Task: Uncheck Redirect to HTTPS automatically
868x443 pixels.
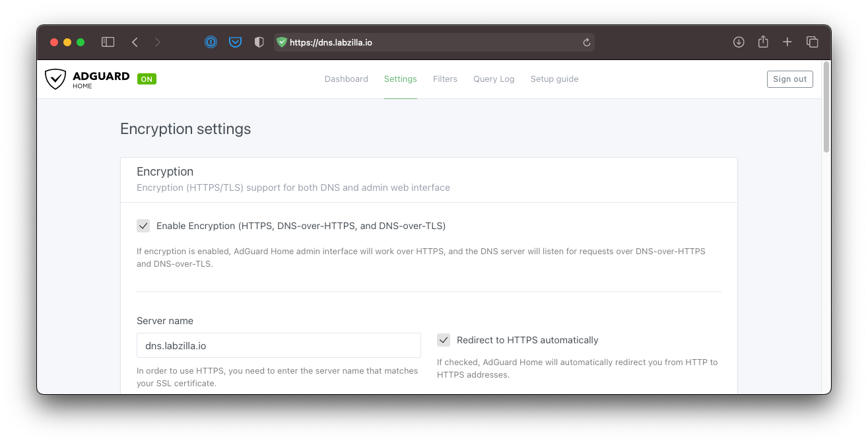Action: (444, 340)
